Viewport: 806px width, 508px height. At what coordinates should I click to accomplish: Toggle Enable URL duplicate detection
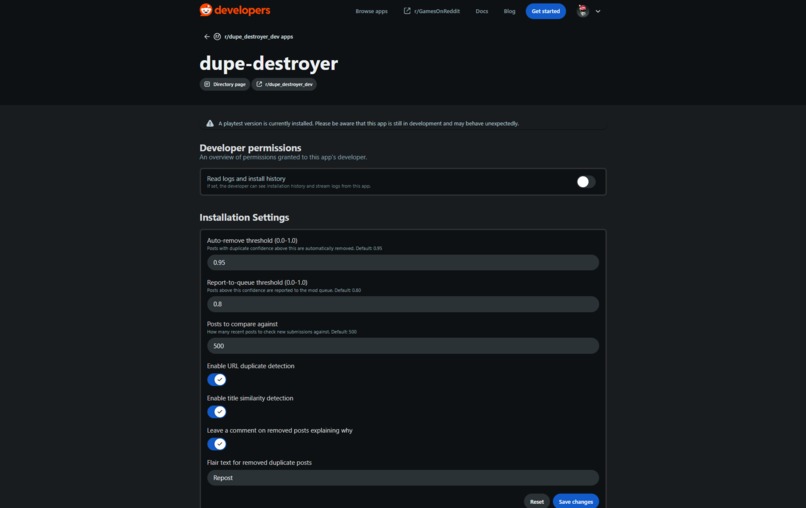[216, 379]
